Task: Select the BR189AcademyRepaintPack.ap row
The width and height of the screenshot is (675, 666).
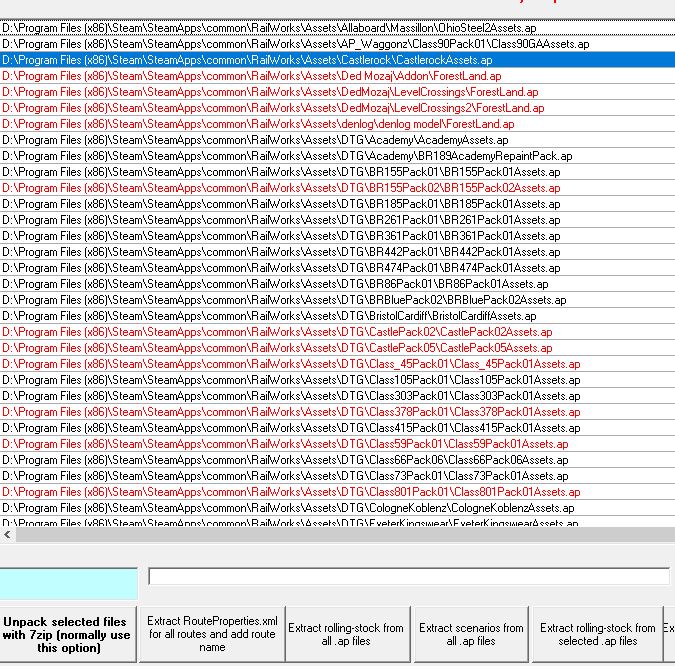Action: 338,156
